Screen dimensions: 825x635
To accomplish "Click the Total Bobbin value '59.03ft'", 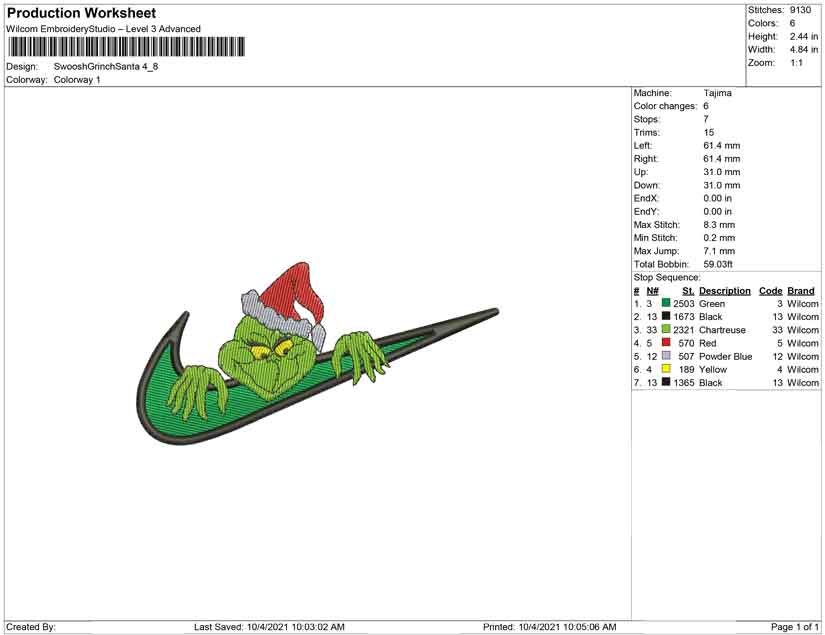I will pos(718,264).
